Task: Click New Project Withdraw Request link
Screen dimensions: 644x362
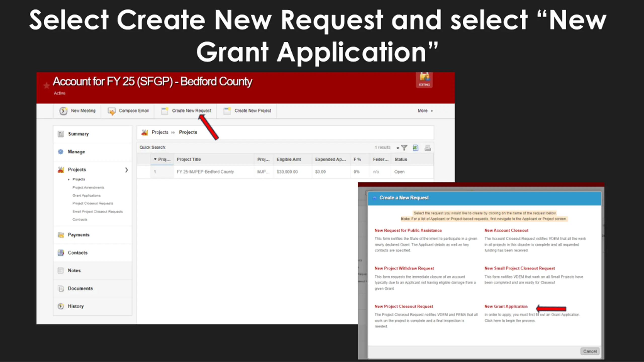Action: [x=404, y=268]
